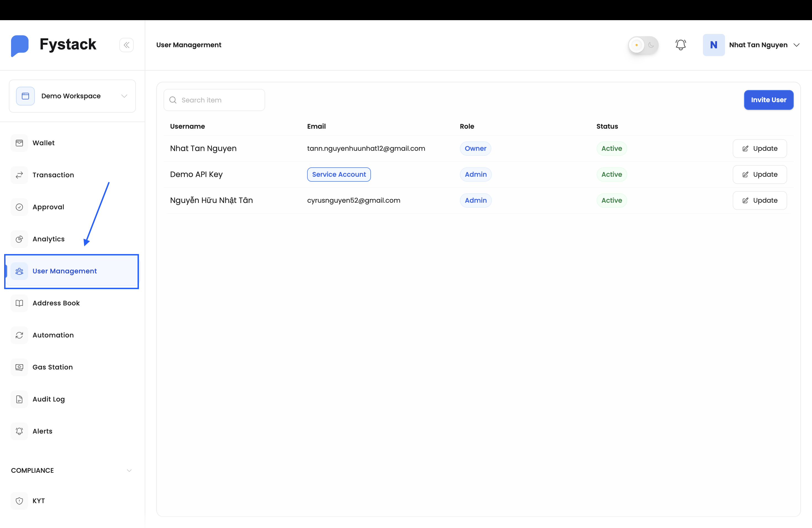Screen dimensions: 812x528
Task: Click the Invite User button
Action: 769,100
